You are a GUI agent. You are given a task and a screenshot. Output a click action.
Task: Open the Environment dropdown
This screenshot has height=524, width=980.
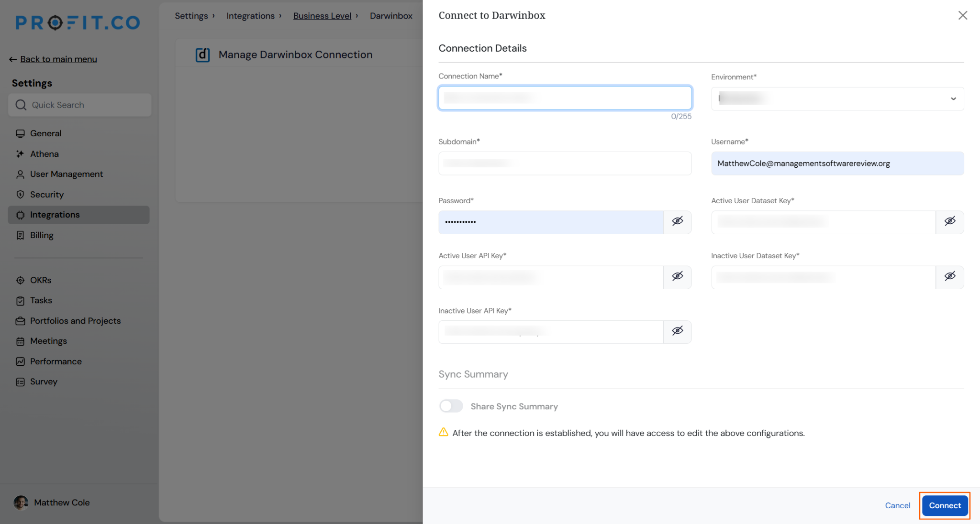(837, 98)
